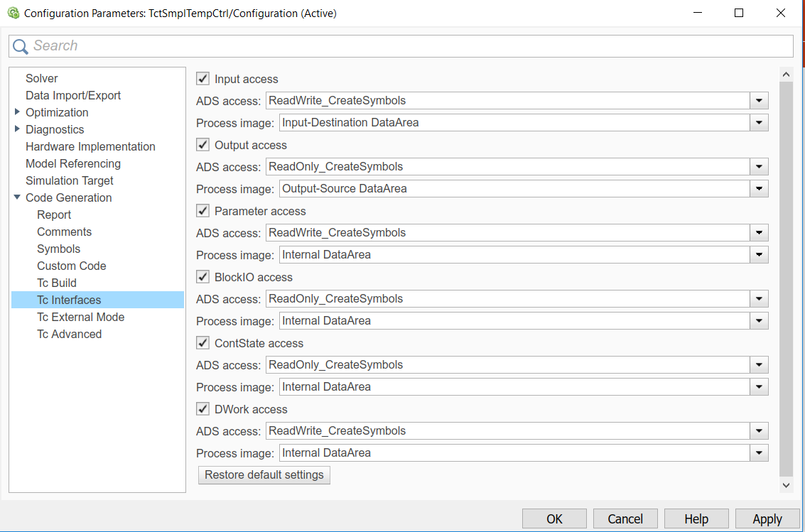This screenshot has width=805, height=532.
Task: Select the Tc Interfaces subcategory
Action: tap(97, 300)
